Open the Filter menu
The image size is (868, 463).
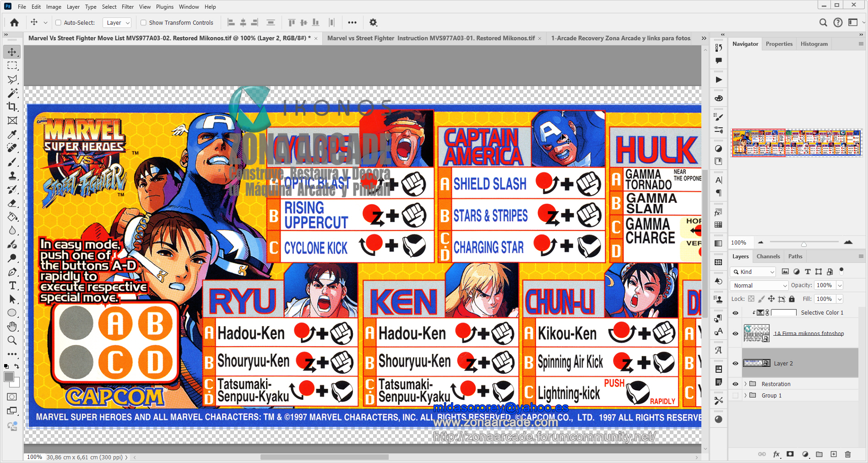tap(127, 6)
